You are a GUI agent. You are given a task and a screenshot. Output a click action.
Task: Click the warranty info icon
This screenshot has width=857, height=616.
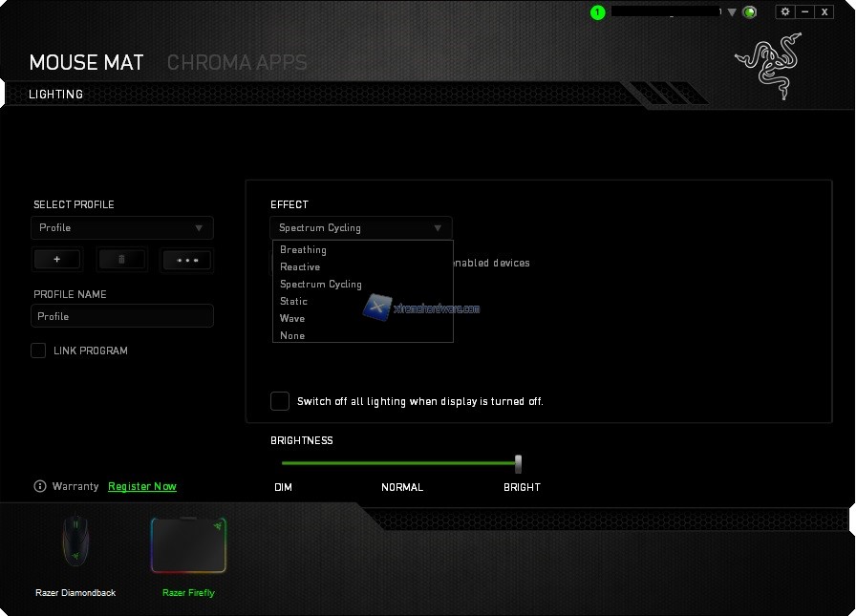click(40, 486)
